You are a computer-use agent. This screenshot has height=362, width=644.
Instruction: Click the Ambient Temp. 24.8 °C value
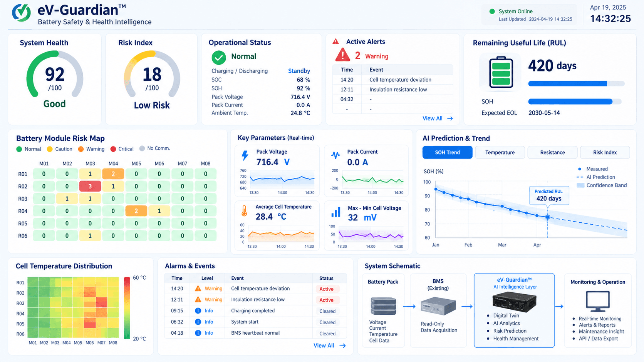point(300,113)
